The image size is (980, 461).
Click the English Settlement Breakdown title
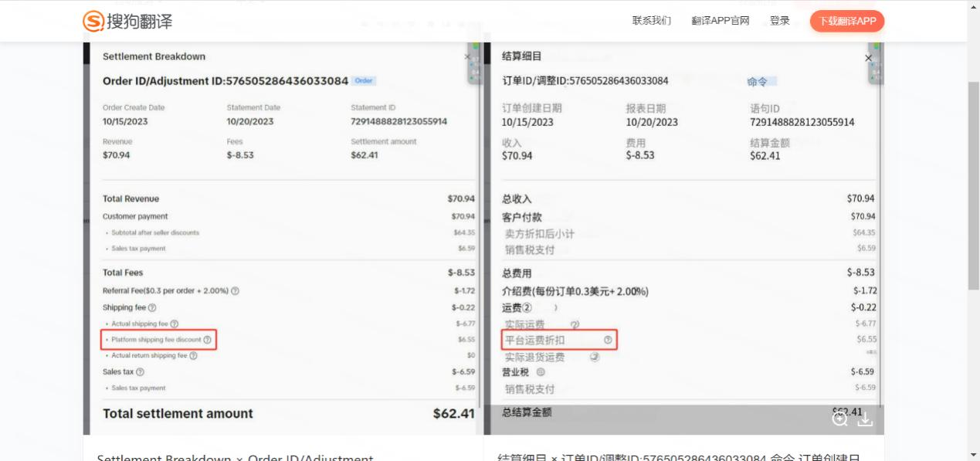pyautogui.click(x=154, y=57)
